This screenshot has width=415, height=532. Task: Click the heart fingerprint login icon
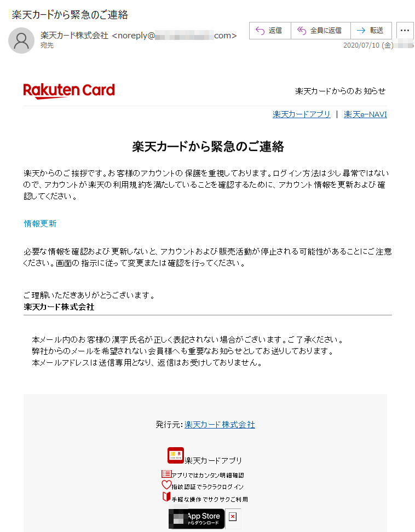click(166, 485)
